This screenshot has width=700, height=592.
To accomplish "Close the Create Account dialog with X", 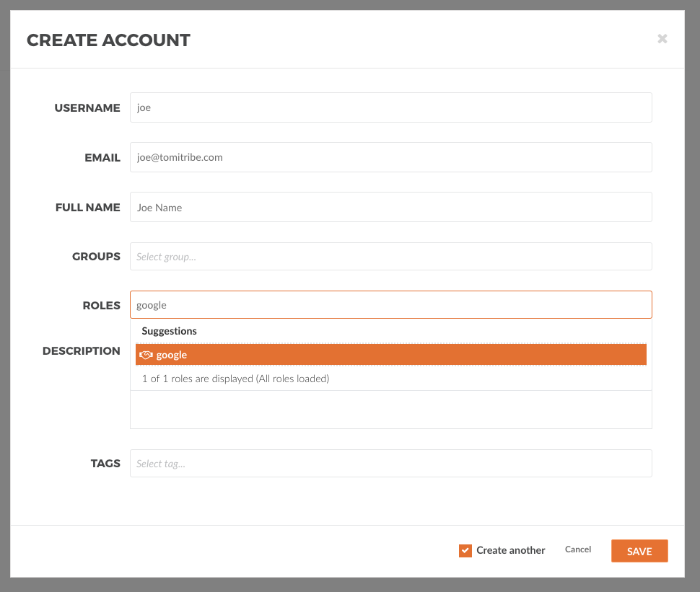I will 662,39.
